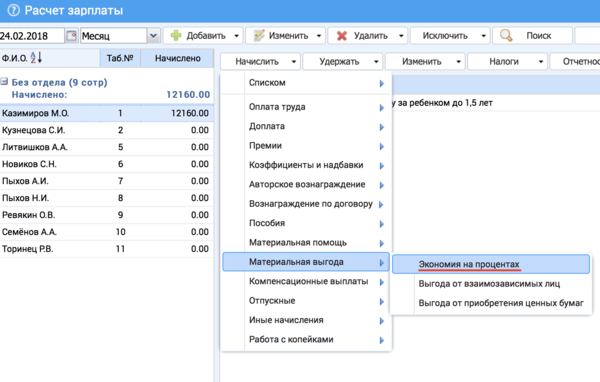
Task: Choose Выгода от взаимозависимых лиц
Action: [x=491, y=284]
